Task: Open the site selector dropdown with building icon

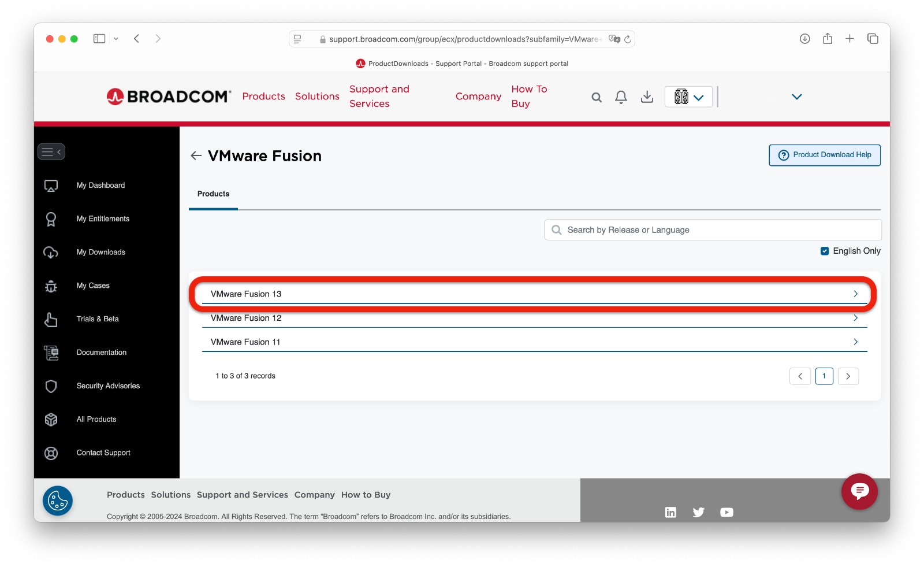Action: pyautogui.click(x=688, y=97)
